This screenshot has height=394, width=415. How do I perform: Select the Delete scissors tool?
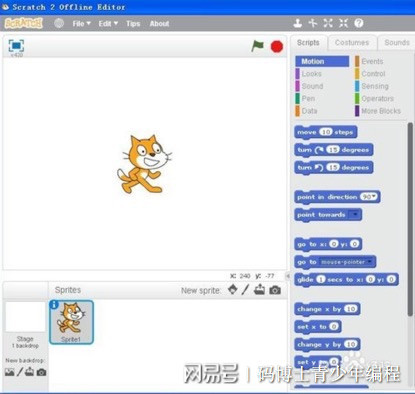(313, 23)
